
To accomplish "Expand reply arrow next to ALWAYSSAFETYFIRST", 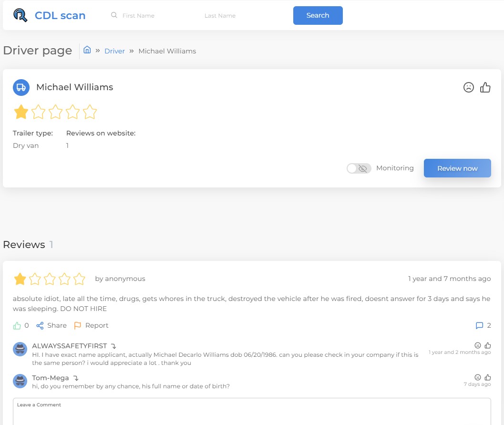I will (113, 346).
